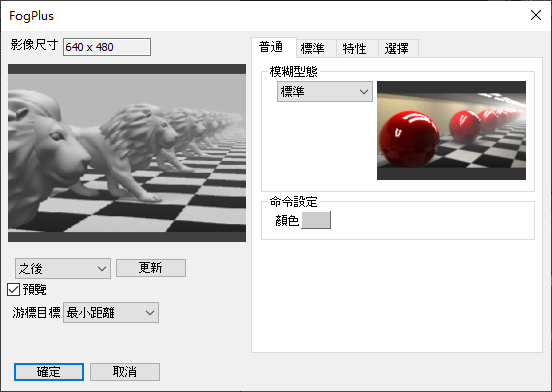Viewport: 552px width, 392px height.
Task: Select the 普通 tab
Action: coord(271,47)
